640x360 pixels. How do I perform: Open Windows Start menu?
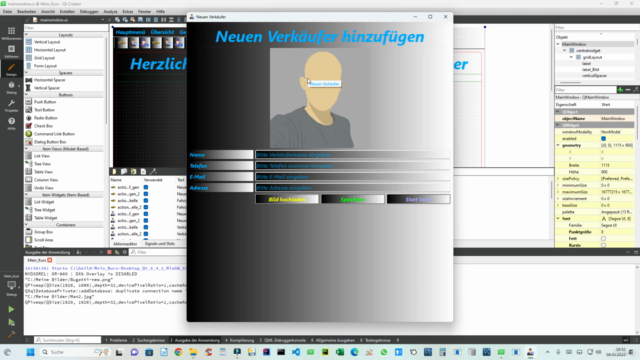pyautogui.click(x=30, y=352)
